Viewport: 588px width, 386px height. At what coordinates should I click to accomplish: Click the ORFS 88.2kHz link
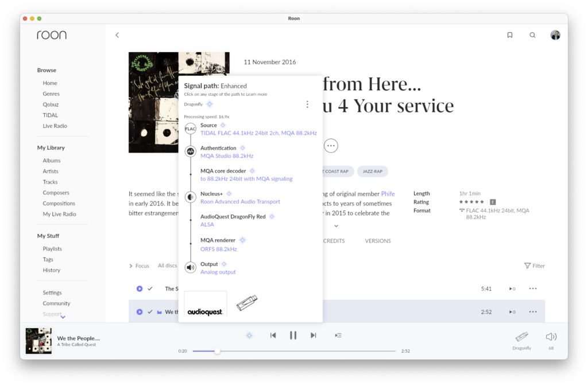(x=219, y=249)
